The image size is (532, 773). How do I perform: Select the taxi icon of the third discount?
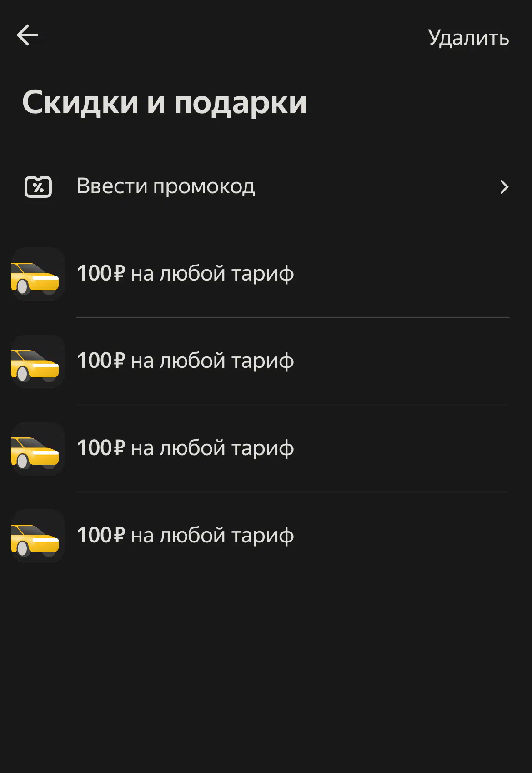[38, 449]
